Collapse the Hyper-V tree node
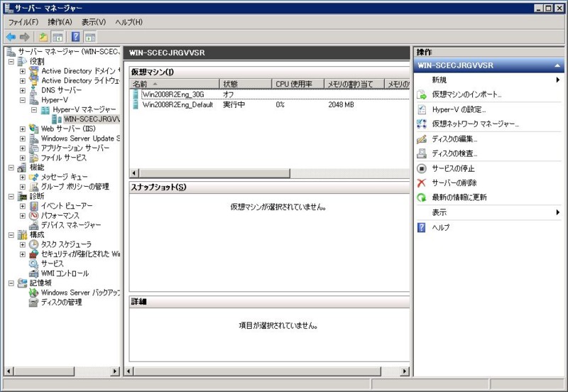The height and width of the screenshot is (392, 568). pyautogui.click(x=23, y=100)
